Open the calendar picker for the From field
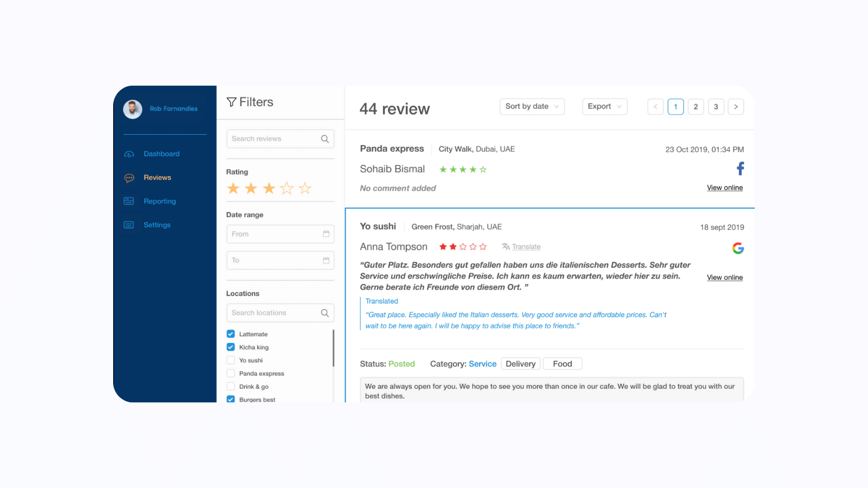868x488 pixels. tap(325, 234)
